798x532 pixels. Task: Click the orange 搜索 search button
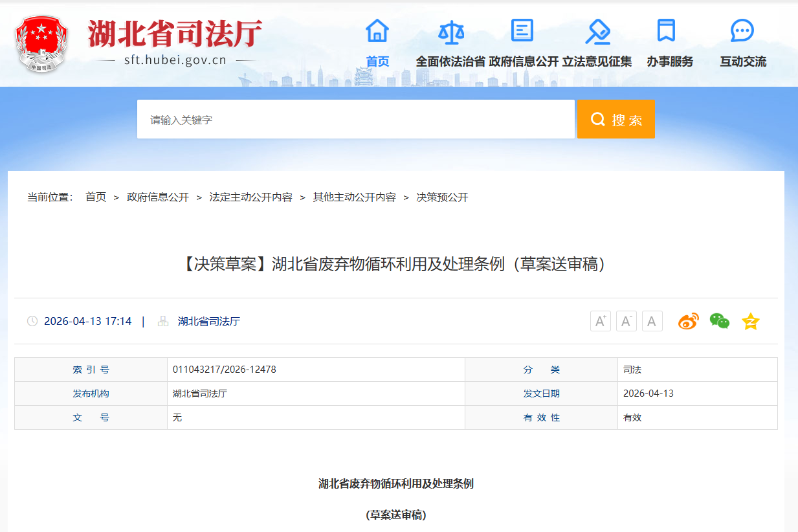616,119
